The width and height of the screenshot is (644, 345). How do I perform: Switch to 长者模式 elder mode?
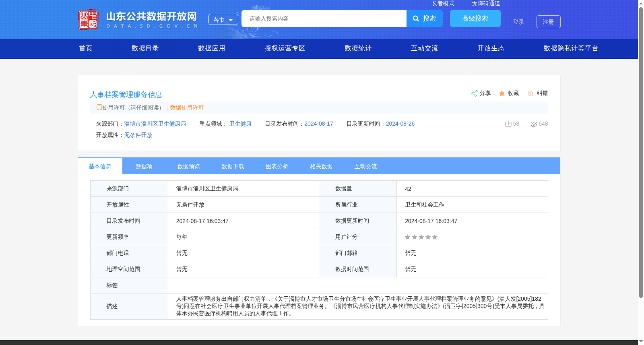(443, 3)
